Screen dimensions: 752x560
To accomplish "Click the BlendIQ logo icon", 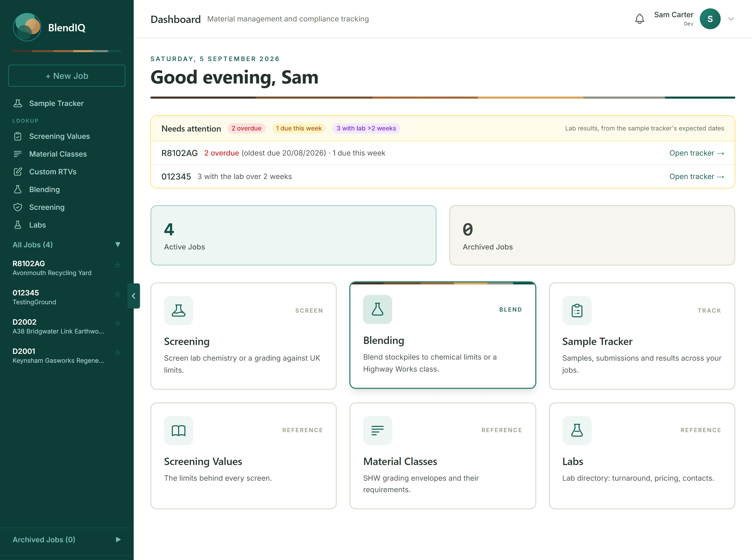I will click(27, 27).
